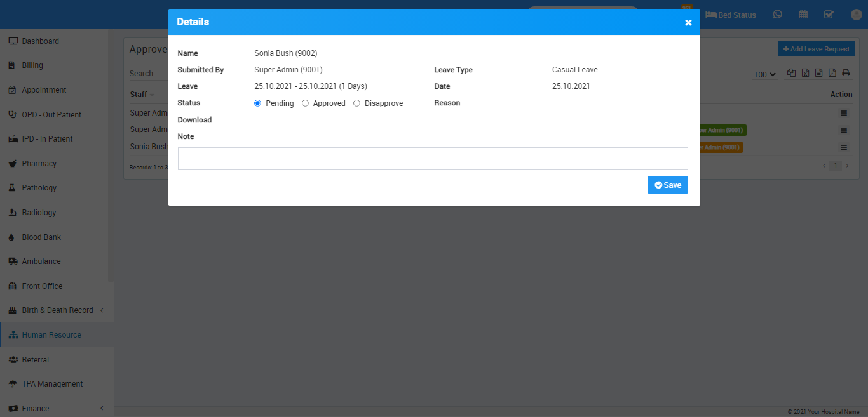Copy table data using copy icon

[x=791, y=73]
